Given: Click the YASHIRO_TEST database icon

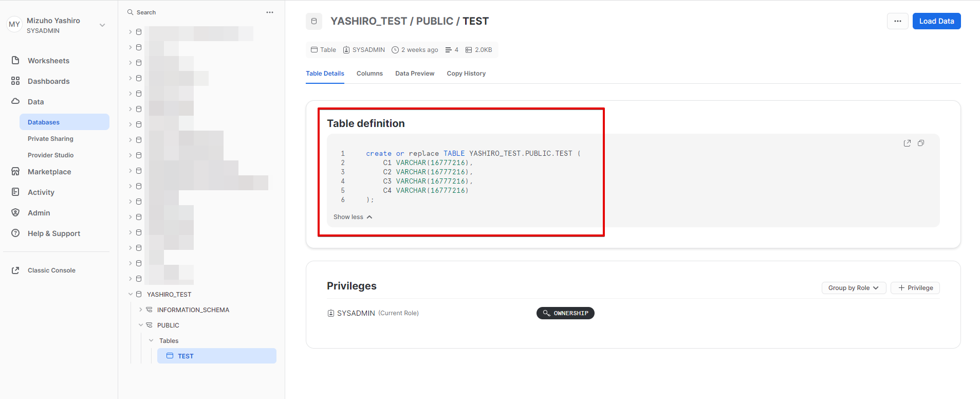Looking at the screenshot, I should coord(139,294).
